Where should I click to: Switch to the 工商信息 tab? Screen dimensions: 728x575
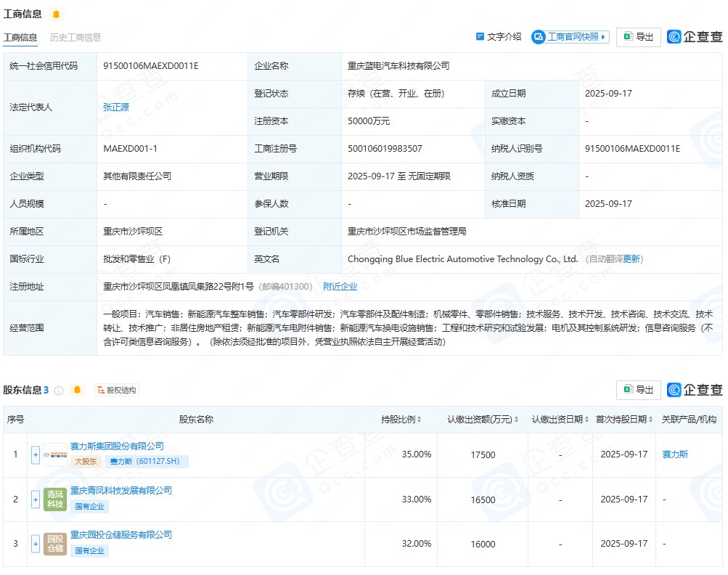pos(20,38)
